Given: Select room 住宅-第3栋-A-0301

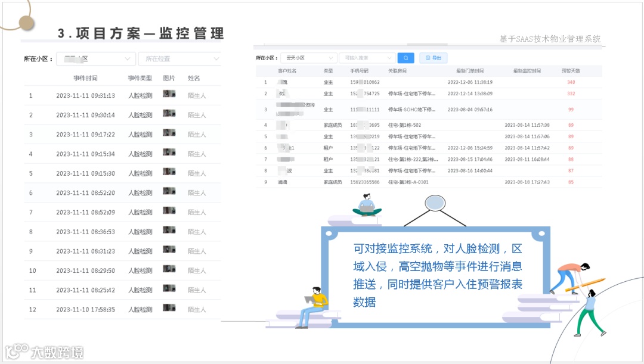Looking at the screenshot, I should point(408,182).
